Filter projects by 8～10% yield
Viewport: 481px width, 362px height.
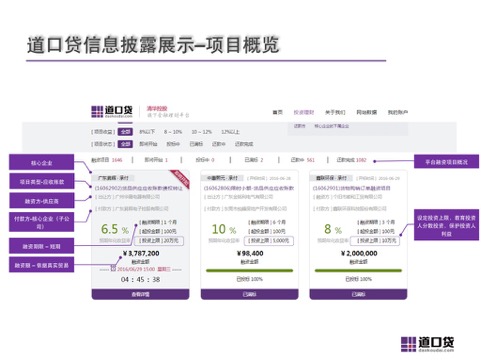(173, 132)
